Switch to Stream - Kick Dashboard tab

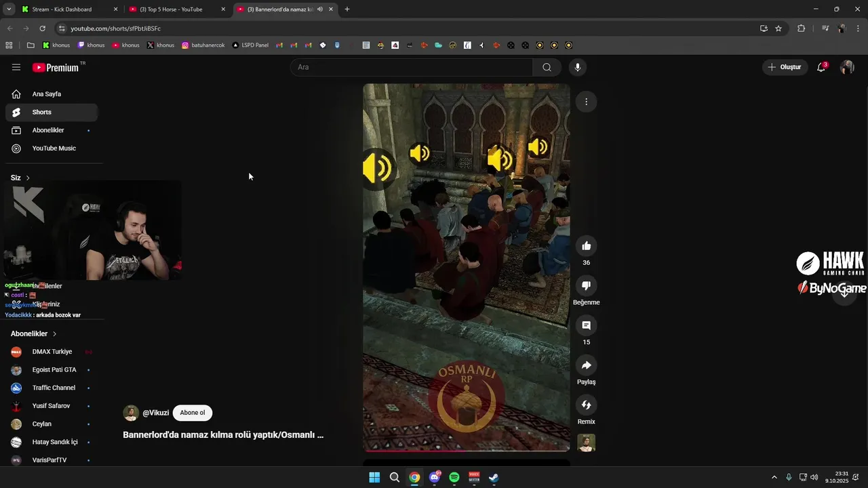click(x=70, y=9)
